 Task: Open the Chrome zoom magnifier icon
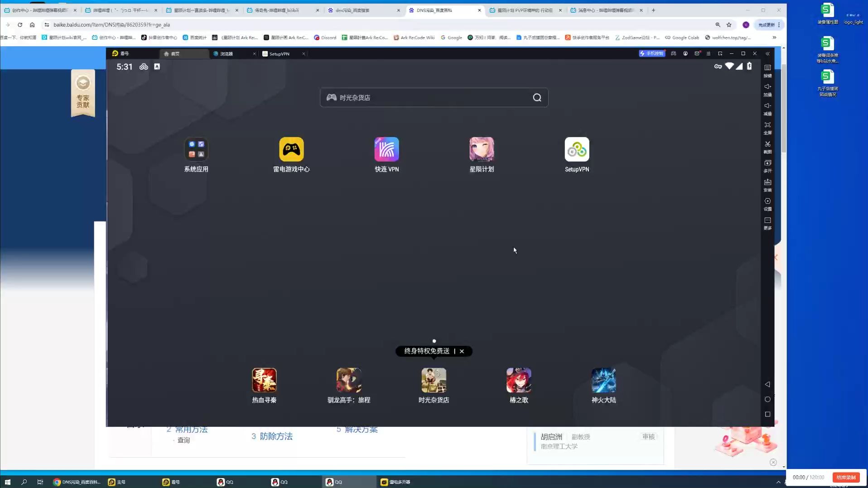tap(718, 25)
